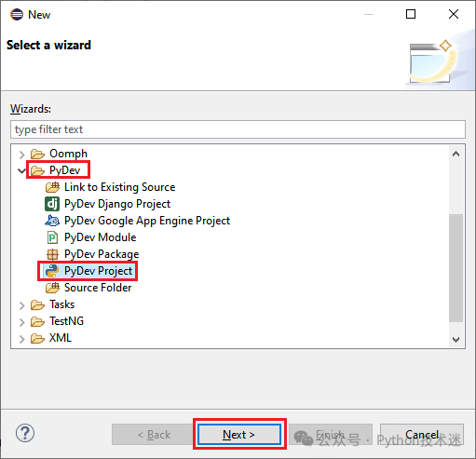Click the Eclipse logo in title bar
476x459 pixels.
pyautogui.click(x=17, y=14)
